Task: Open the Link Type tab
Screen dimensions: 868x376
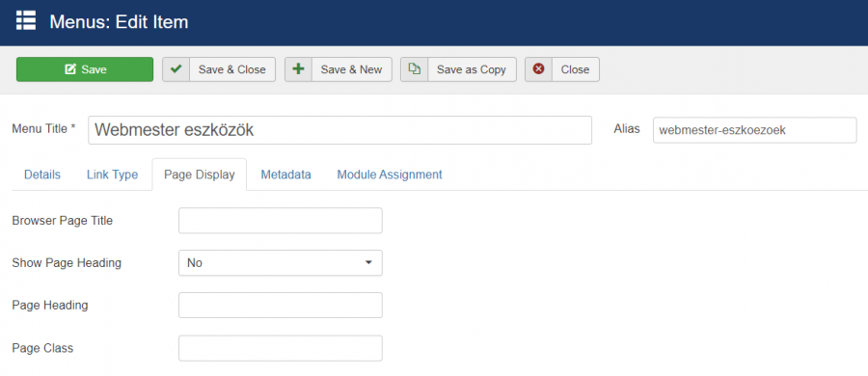Action: (x=113, y=175)
